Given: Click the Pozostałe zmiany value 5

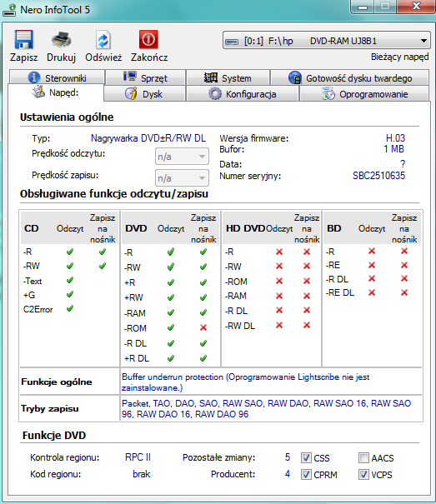Looking at the screenshot, I should [288, 457].
